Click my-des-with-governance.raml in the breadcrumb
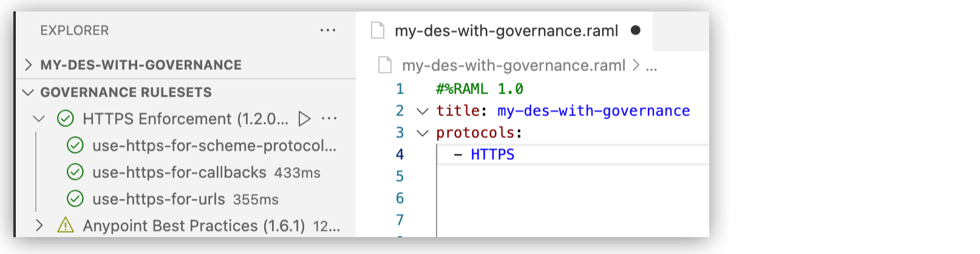 click(513, 66)
